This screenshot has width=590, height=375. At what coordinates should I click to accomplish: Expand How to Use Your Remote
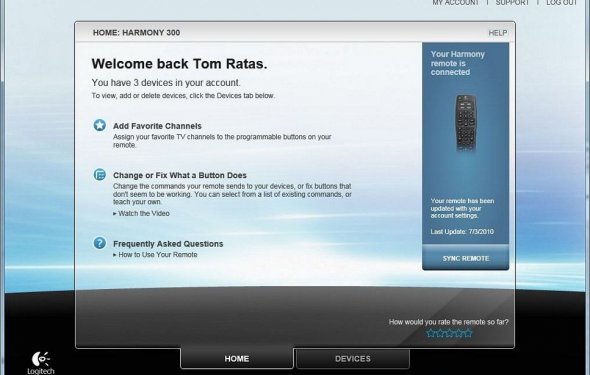tap(155, 255)
